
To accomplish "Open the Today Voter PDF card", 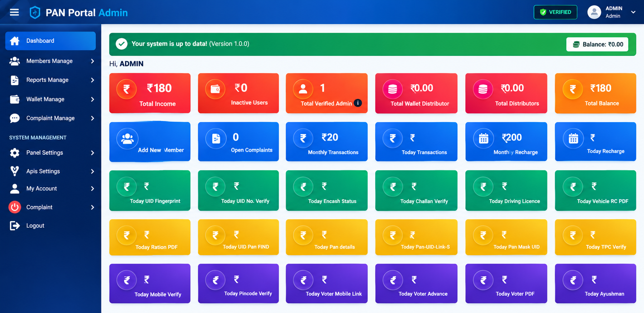I will coord(506,284).
